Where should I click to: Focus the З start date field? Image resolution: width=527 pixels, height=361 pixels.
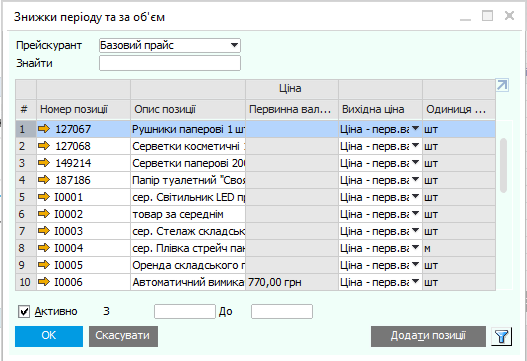tap(185, 312)
